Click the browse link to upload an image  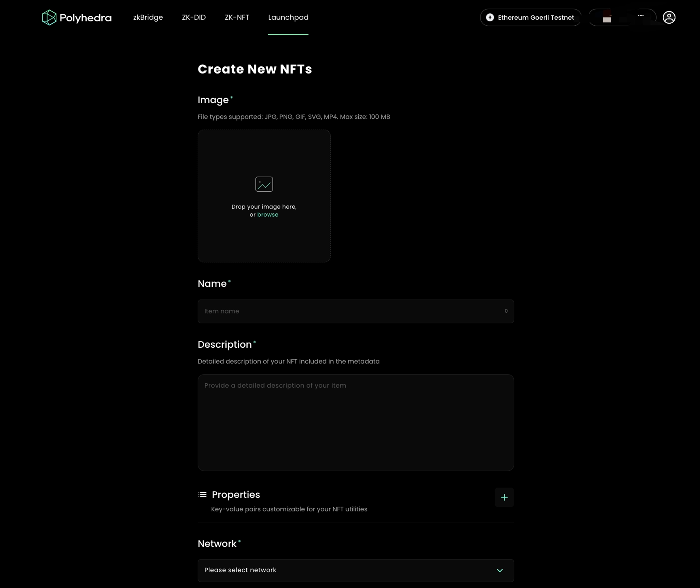pos(268,214)
